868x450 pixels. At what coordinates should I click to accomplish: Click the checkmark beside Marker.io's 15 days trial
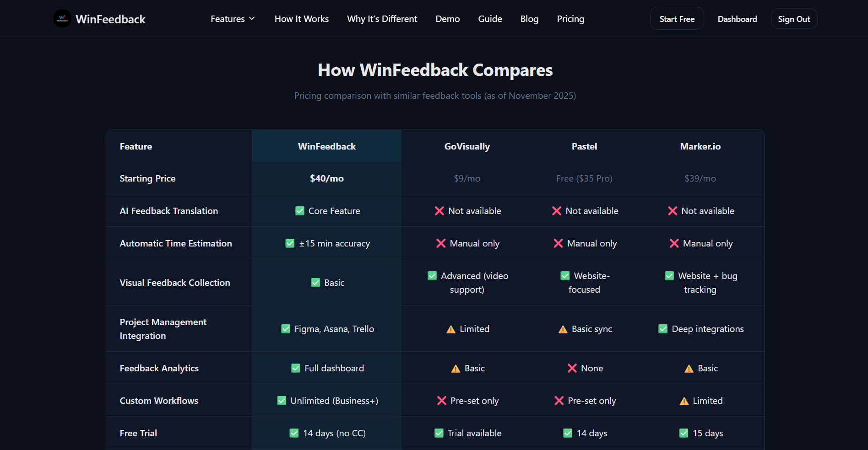pyautogui.click(x=684, y=433)
